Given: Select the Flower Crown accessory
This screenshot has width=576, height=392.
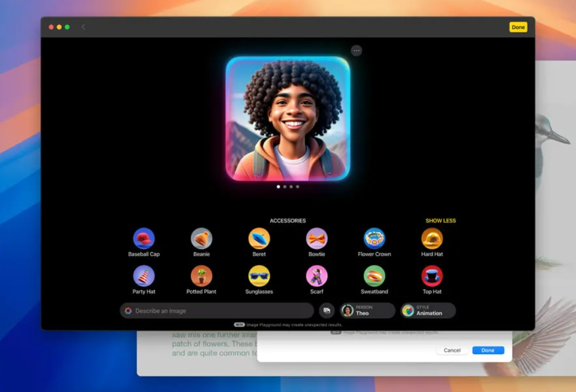Looking at the screenshot, I should pos(374,239).
